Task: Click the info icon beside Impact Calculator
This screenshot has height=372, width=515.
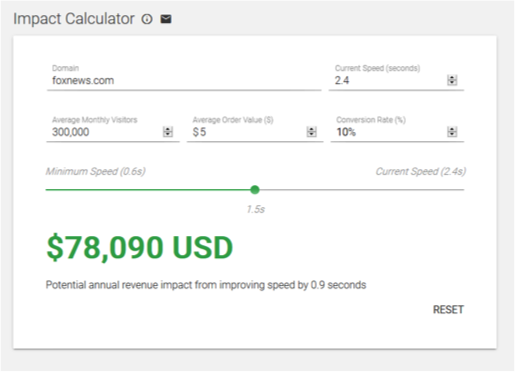Action: 147,19
